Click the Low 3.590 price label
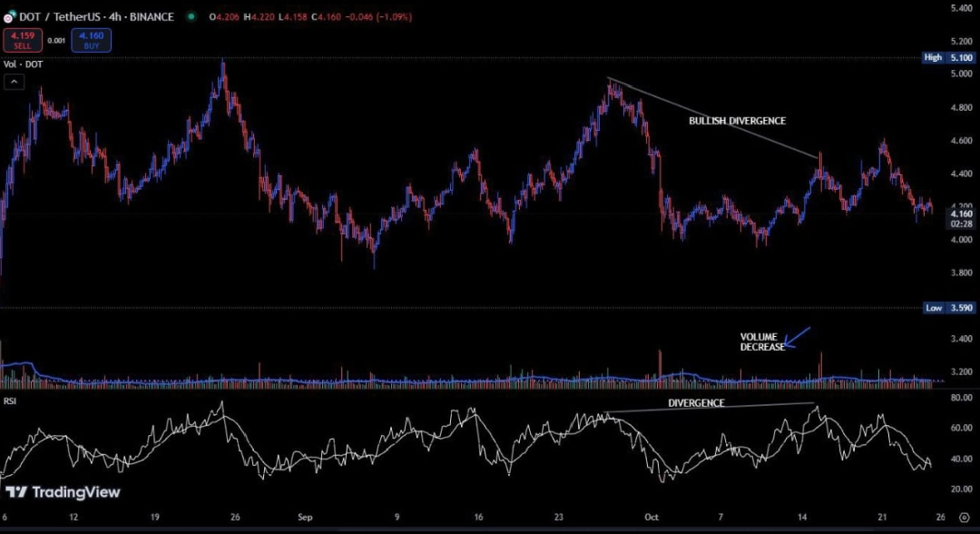This screenshot has width=980, height=534. point(949,308)
